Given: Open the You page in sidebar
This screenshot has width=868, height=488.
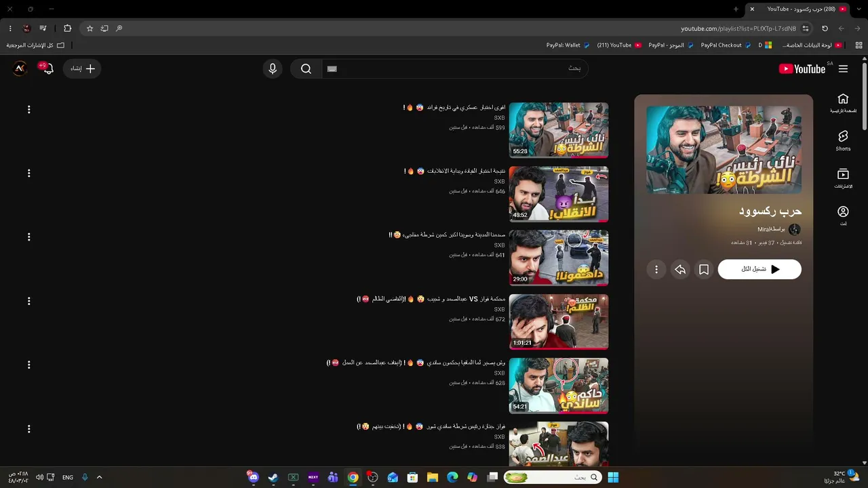Looking at the screenshot, I should coord(843,216).
